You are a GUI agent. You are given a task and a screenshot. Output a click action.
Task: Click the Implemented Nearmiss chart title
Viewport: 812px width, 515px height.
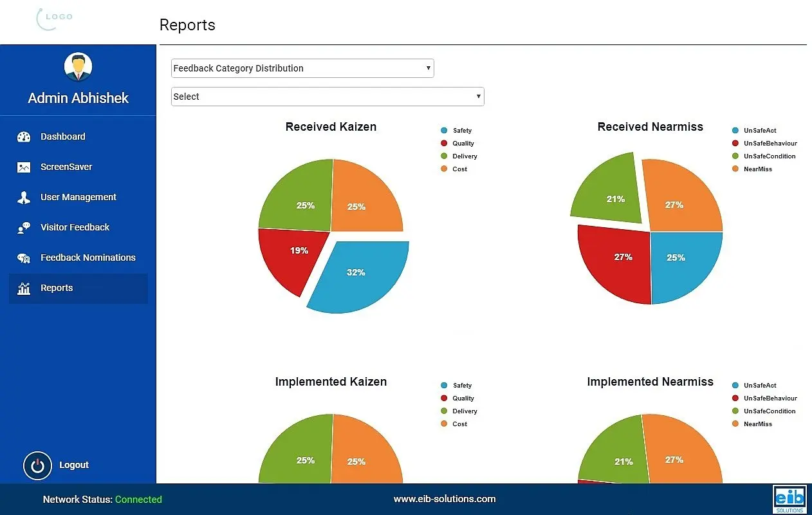(651, 382)
